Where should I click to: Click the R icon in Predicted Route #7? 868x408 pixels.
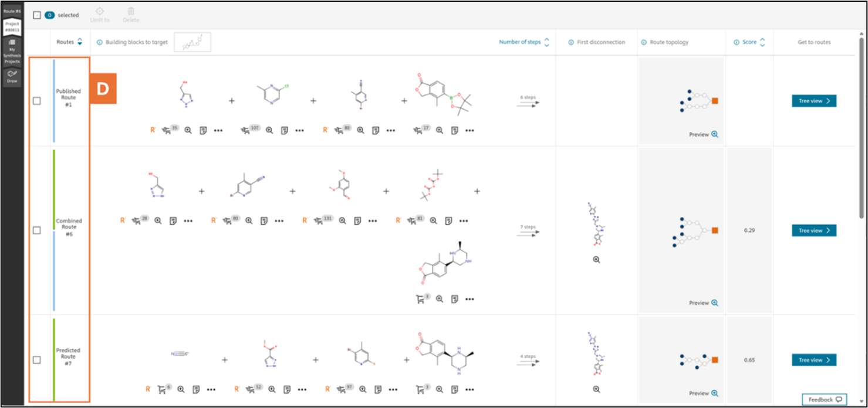[x=148, y=389]
